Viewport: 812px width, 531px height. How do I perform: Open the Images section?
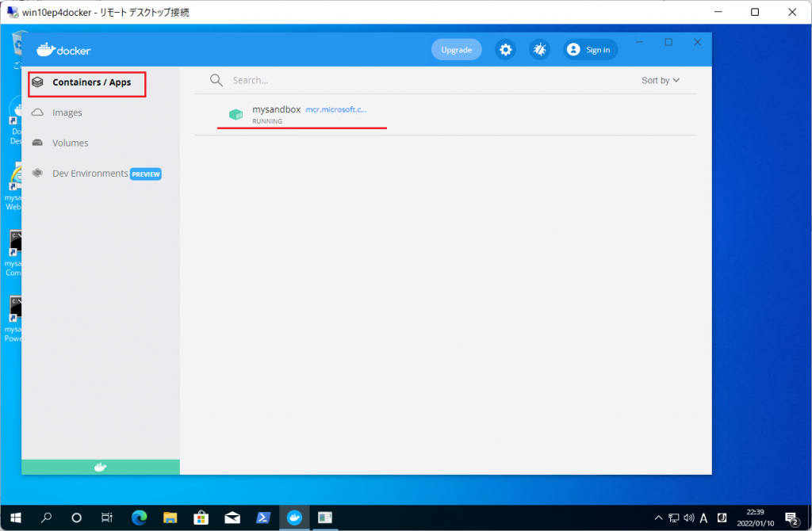pyautogui.click(x=67, y=113)
